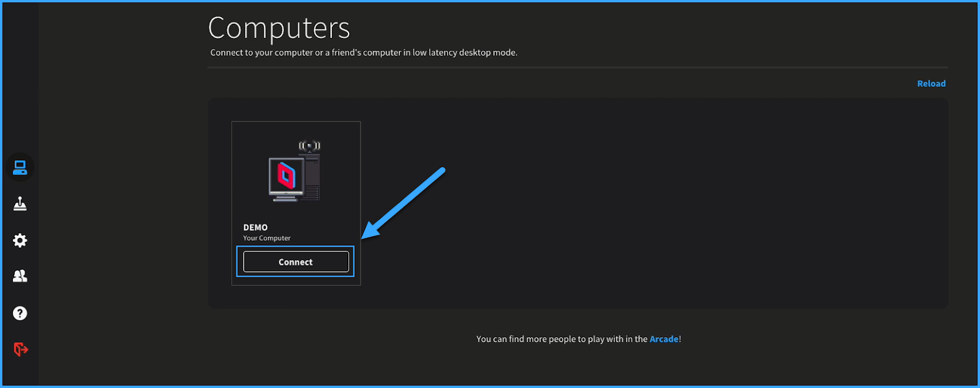Click the 'Your Computer' label

click(x=267, y=238)
